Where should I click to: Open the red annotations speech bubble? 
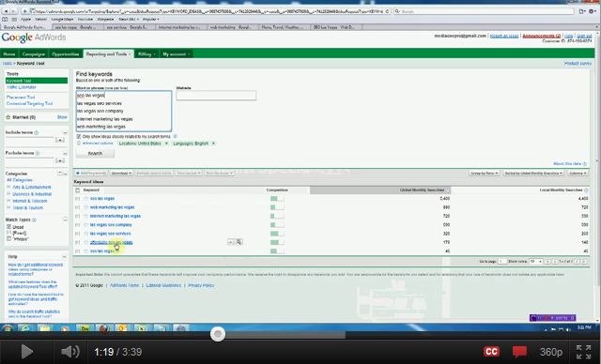pyautogui.click(x=519, y=352)
